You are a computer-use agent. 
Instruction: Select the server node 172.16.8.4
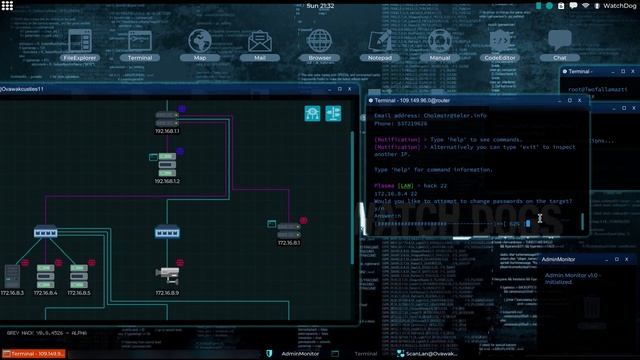point(45,276)
